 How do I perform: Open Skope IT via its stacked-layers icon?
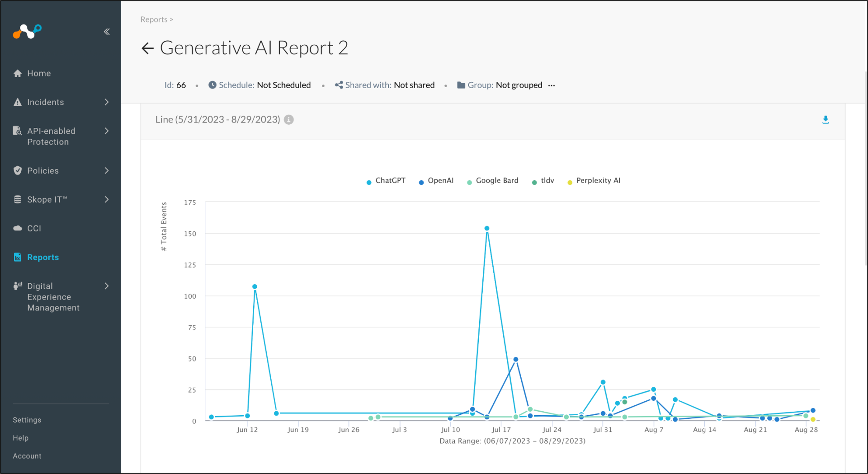(18, 199)
